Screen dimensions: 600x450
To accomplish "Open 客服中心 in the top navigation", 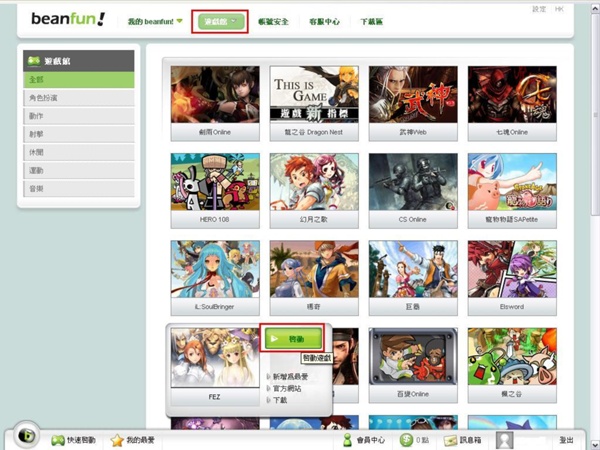I will tap(324, 22).
